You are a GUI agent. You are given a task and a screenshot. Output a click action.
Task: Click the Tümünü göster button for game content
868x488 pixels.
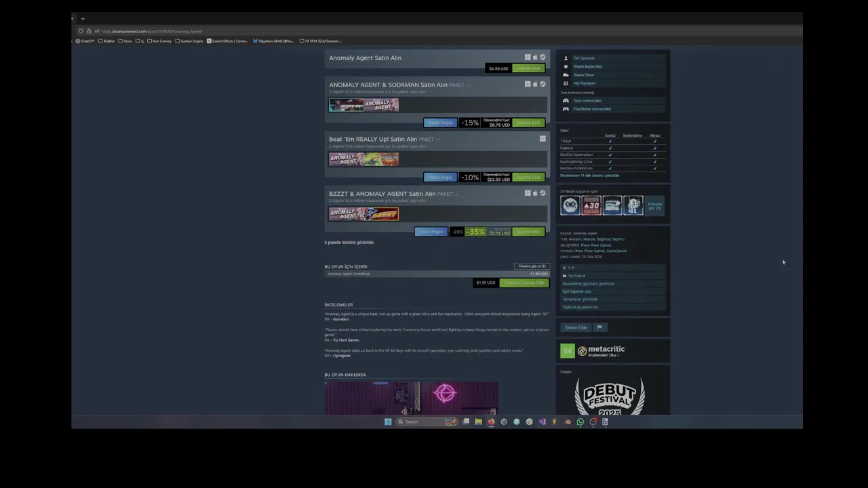532,266
